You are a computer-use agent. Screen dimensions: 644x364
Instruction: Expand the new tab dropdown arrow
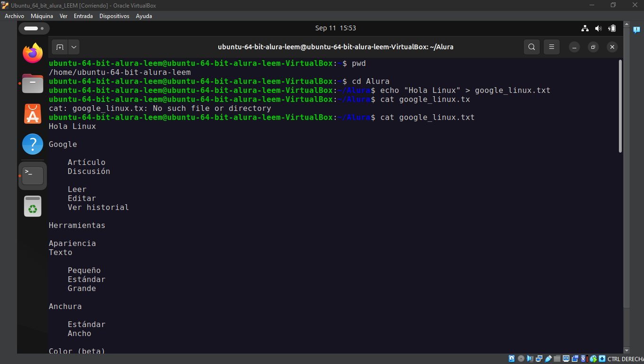(x=74, y=47)
